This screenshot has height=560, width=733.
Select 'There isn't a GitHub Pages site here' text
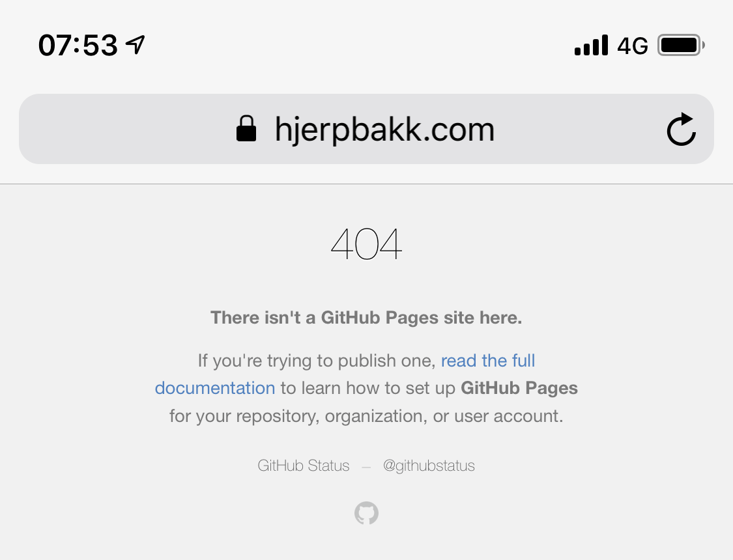(x=366, y=318)
